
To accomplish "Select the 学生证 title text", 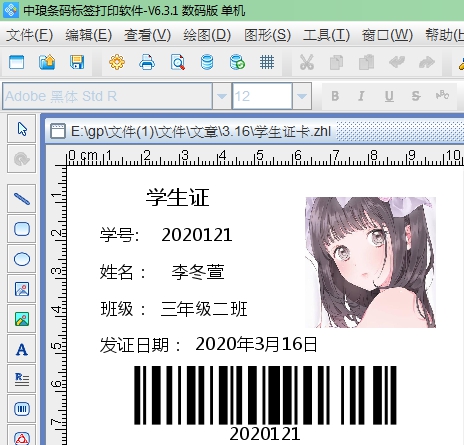I will point(177,197).
